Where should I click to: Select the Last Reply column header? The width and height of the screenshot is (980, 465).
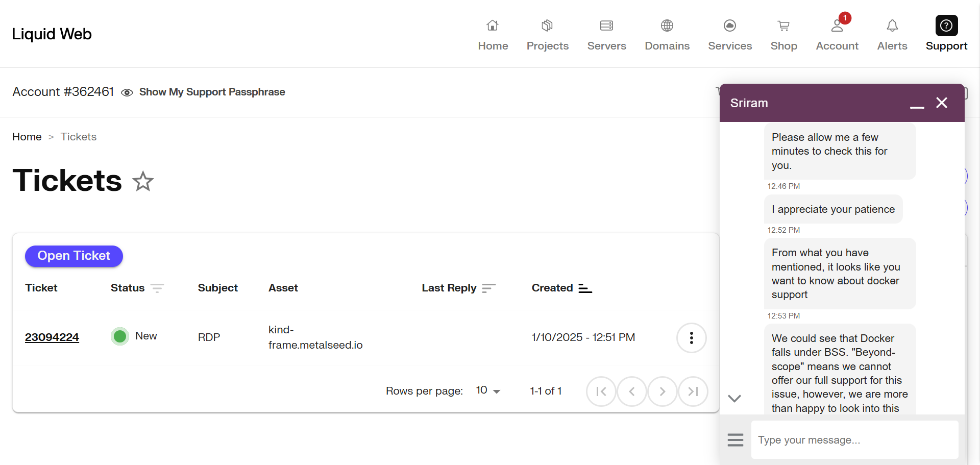pos(449,288)
